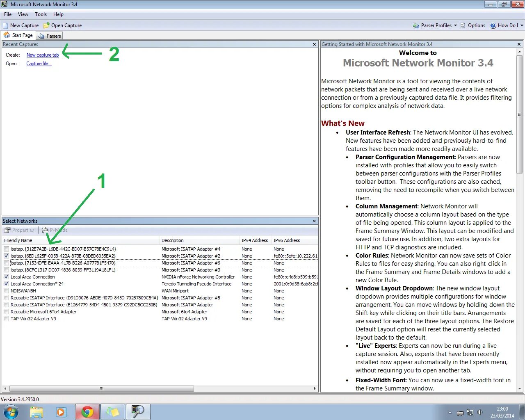Open the media player taskbar icon

click(x=61, y=412)
